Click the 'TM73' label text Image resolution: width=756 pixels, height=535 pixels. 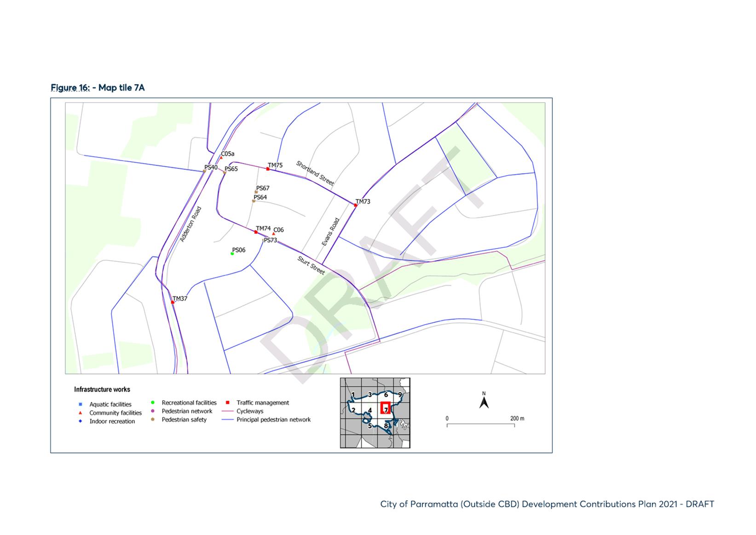[363, 202]
